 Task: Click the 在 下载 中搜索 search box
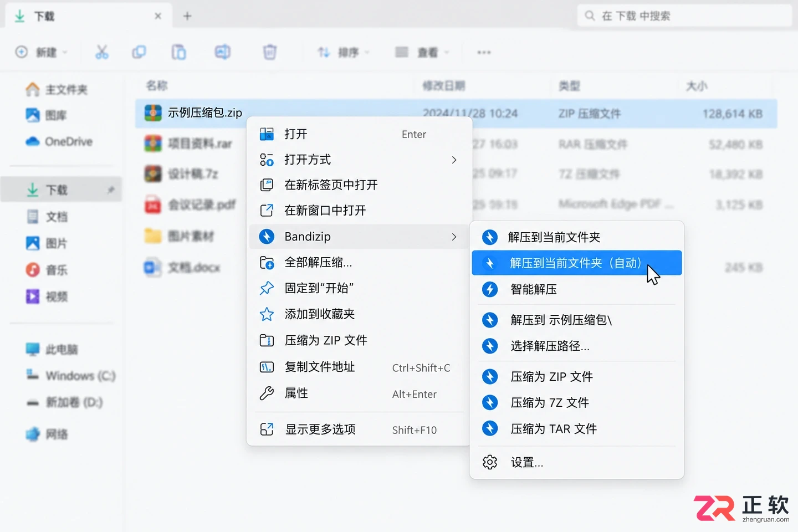tap(684, 16)
